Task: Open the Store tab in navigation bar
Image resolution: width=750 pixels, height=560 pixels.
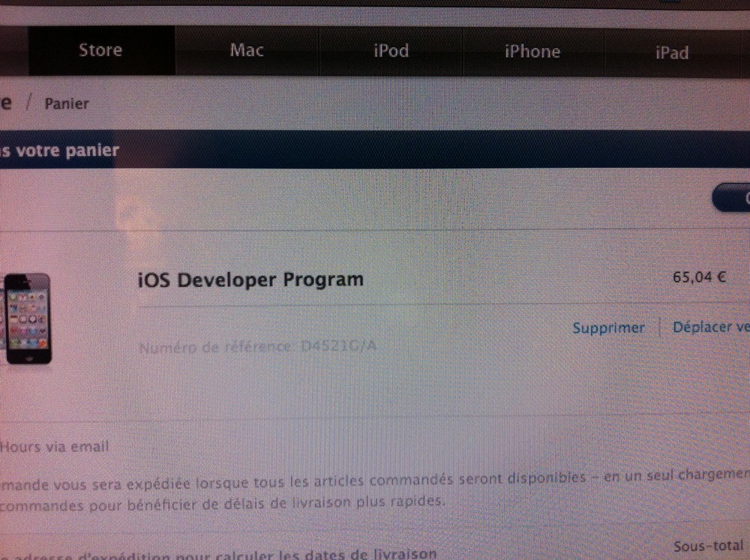Action: tap(100, 51)
